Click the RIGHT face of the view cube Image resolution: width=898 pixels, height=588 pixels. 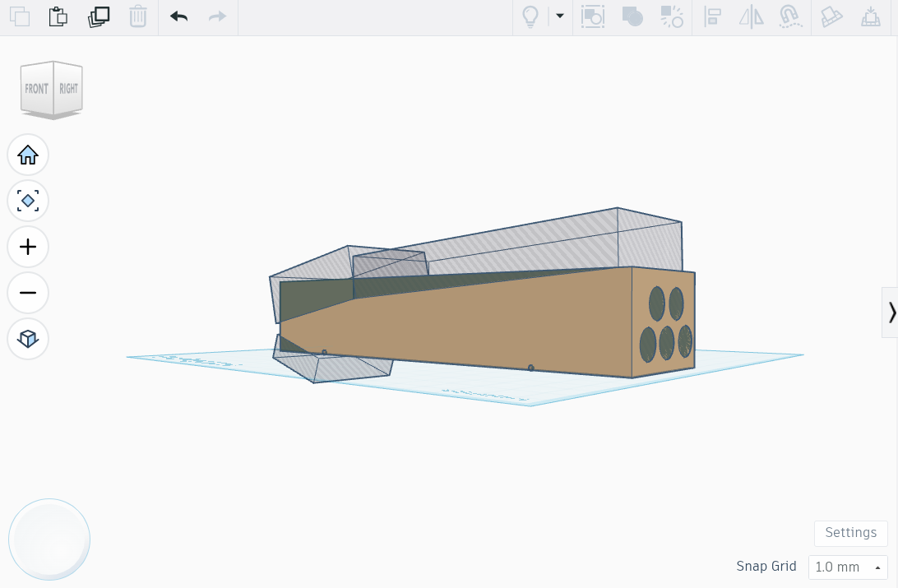(68, 89)
